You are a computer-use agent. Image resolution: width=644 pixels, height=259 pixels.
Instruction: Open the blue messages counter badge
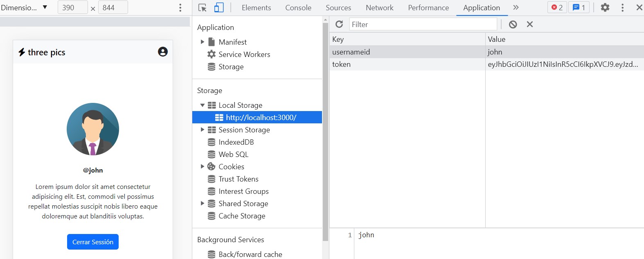[x=579, y=7]
